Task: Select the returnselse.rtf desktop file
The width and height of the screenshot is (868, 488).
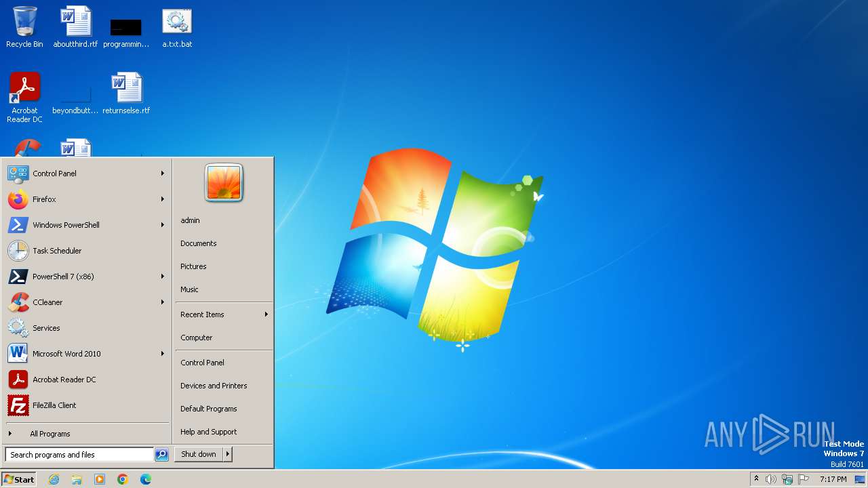Action: pyautogui.click(x=126, y=94)
